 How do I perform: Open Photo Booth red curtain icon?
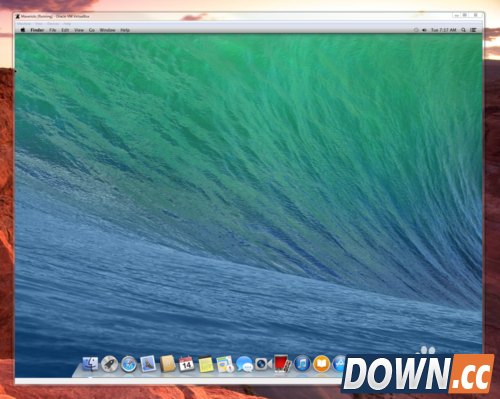[x=282, y=364]
